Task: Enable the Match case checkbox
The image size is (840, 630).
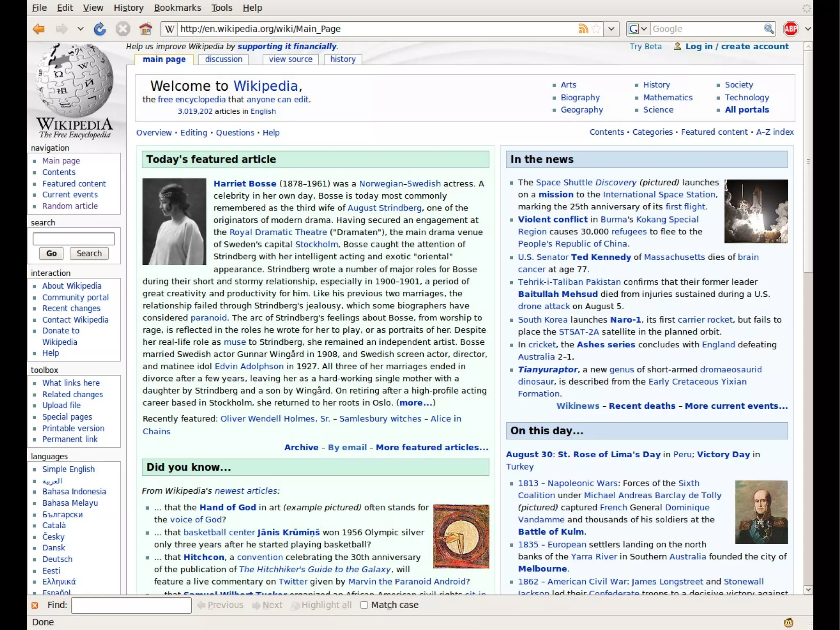Action: (364, 605)
